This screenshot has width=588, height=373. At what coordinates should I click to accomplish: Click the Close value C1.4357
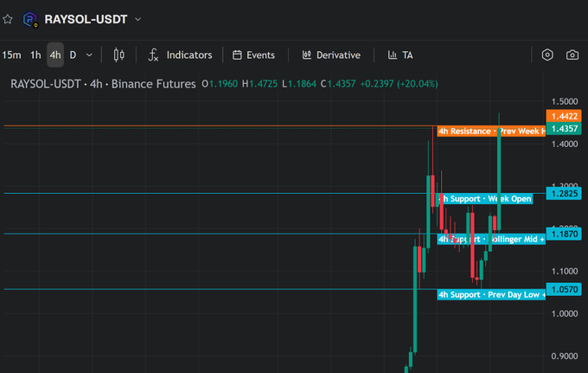click(338, 84)
